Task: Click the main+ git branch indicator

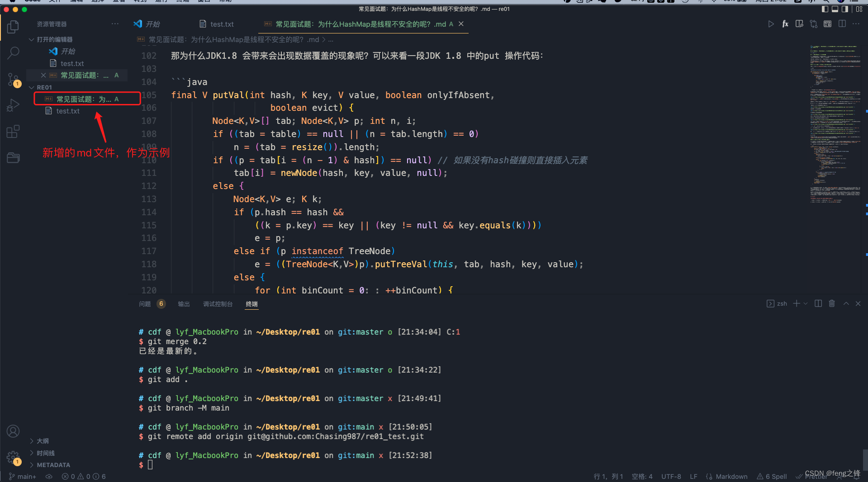Action: pos(23,477)
